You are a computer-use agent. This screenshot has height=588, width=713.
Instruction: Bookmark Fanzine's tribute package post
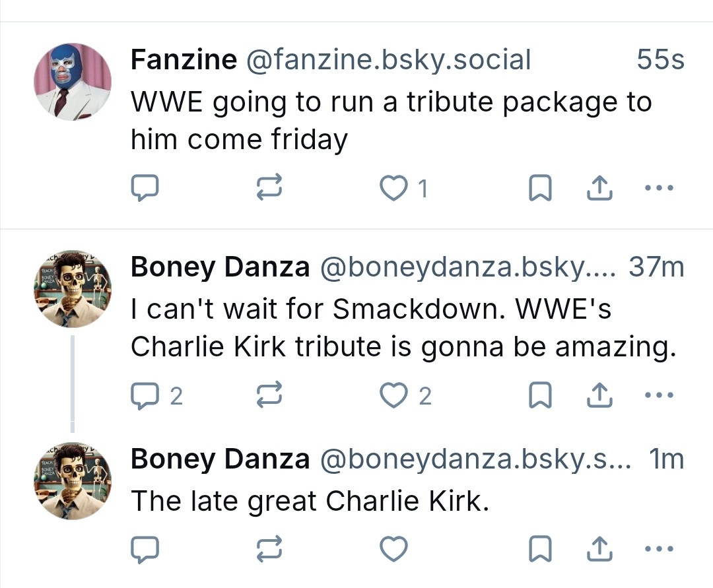click(541, 189)
